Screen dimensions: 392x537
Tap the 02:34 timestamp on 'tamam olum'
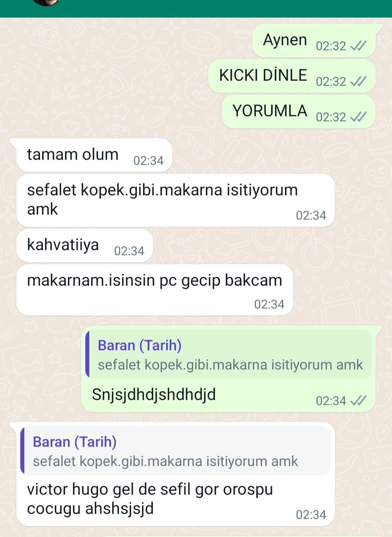tap(148, 160)
